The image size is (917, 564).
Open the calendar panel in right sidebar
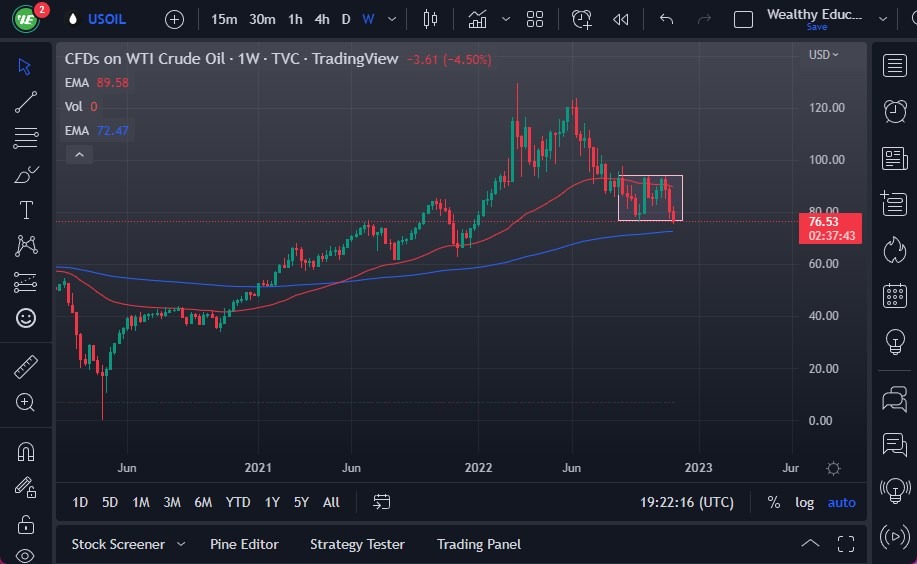[x=894, y=296]
